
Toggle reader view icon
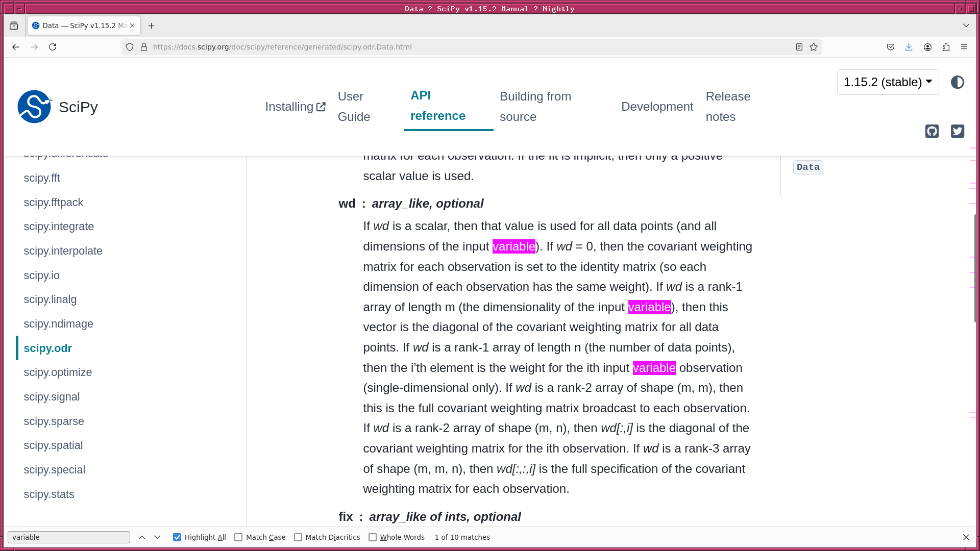pyautogui.click(x=799, y=47)
